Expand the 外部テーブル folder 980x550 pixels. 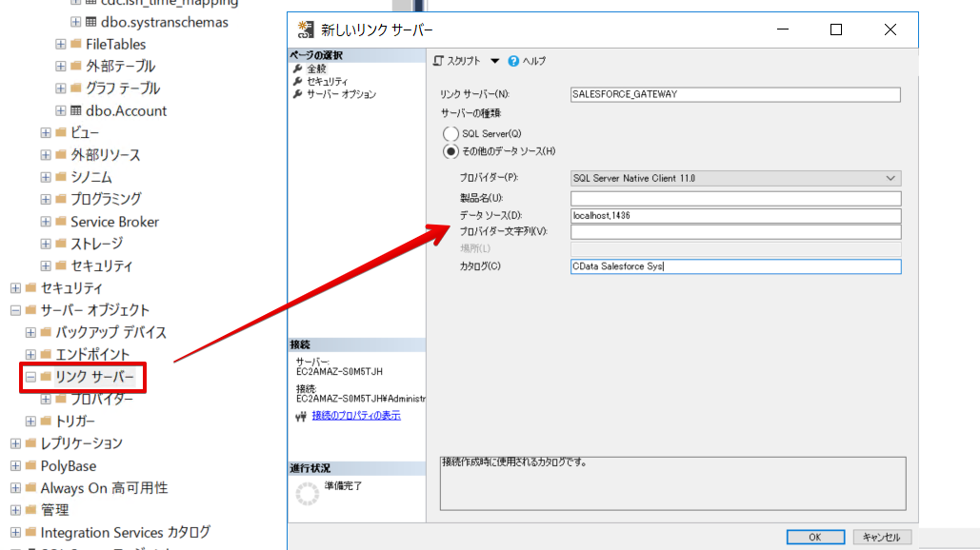(61, 66)
